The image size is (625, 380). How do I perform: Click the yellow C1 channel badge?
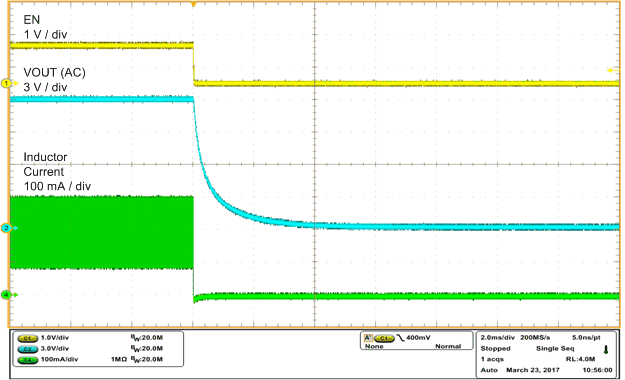coord(28,338)
